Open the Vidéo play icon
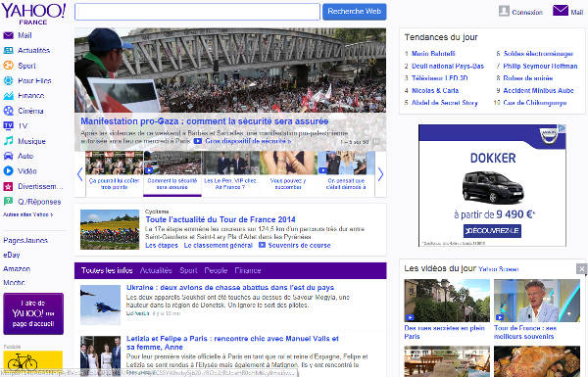Screen dimensions: 588x377 8,171
